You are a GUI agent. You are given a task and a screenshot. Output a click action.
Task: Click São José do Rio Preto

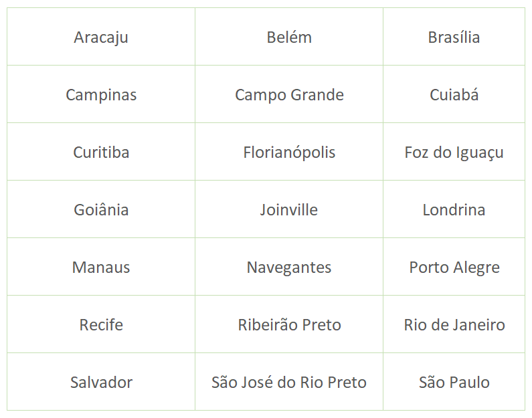coord(289,382)
